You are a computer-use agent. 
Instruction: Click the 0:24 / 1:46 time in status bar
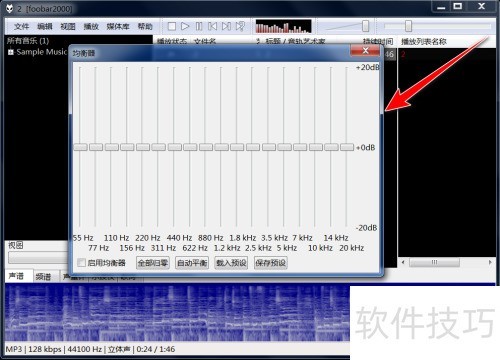coord(156,349)
